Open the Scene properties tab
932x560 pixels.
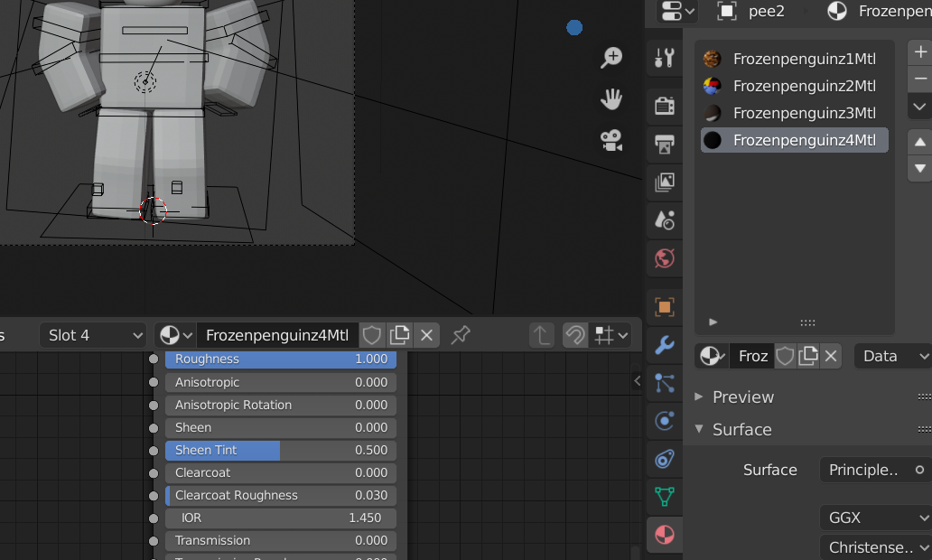pos(665,220)
